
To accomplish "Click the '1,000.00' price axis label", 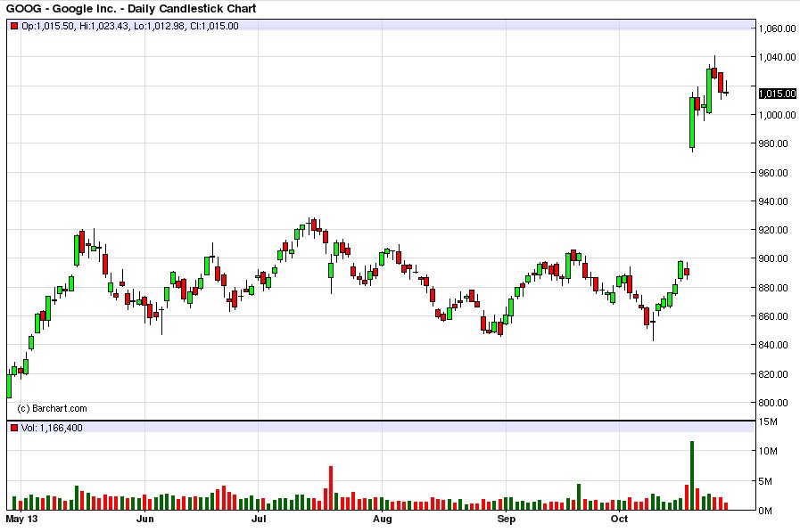I will 777,115.
